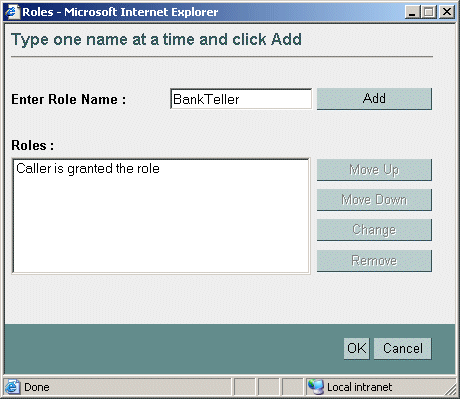The height and width of the screenshot is (399, 460).
Task: Click the Internet Explorer title bar icon
Action: [x=12, y=12]
